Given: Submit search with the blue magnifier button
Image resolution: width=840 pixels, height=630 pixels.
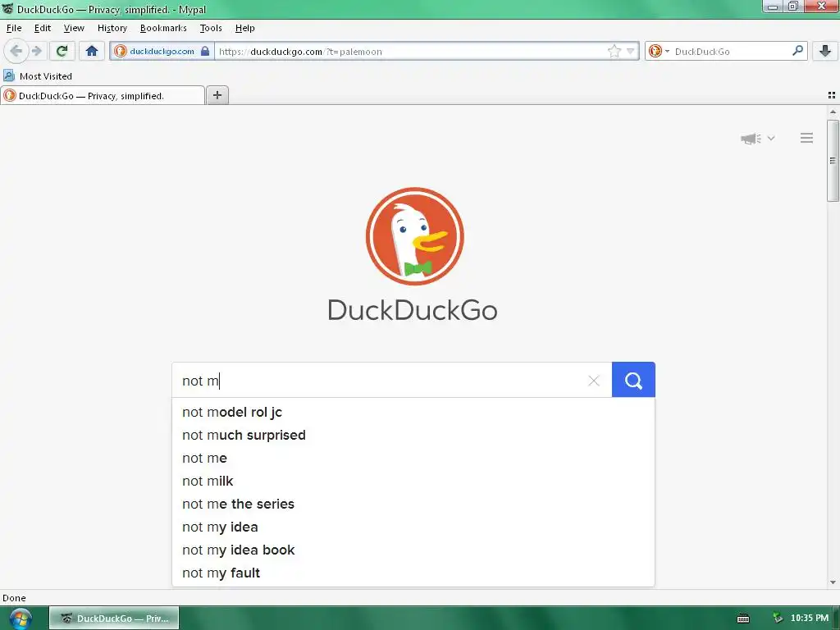Looking at the screenshot, I should click(x=633, y=380).
